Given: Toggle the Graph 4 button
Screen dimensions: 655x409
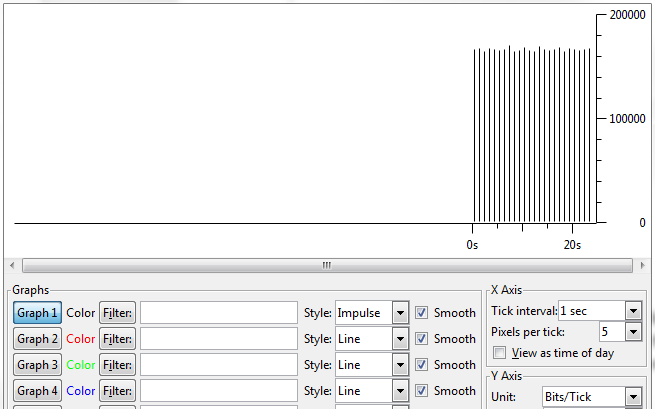Looking at the screenshot, I should (x=37, y=390).
